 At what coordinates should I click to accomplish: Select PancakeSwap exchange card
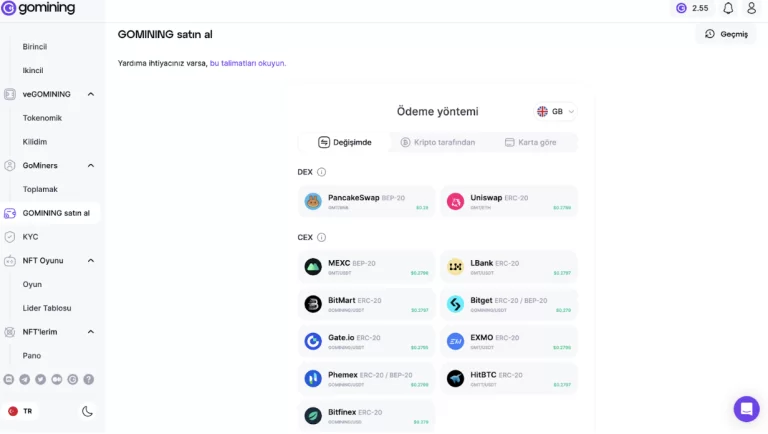pos(366,201)
